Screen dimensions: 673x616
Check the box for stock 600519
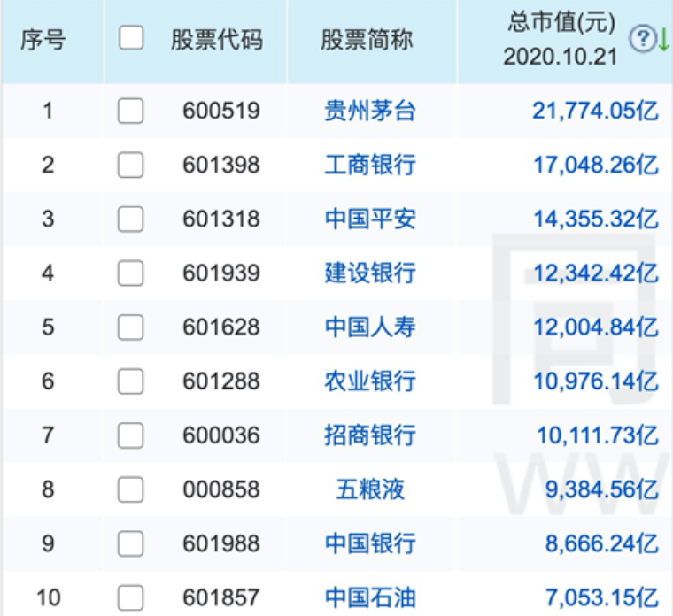tap(131, 111)
